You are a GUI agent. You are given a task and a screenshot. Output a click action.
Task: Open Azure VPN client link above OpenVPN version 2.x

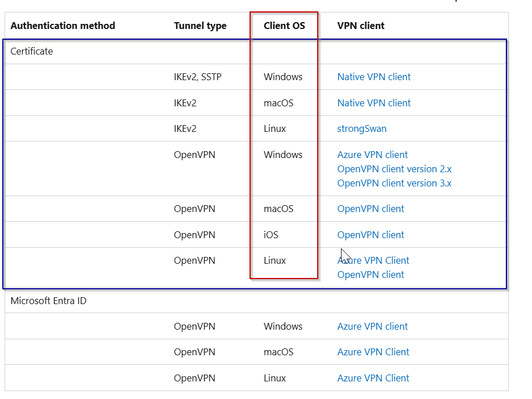pos(372,155)
